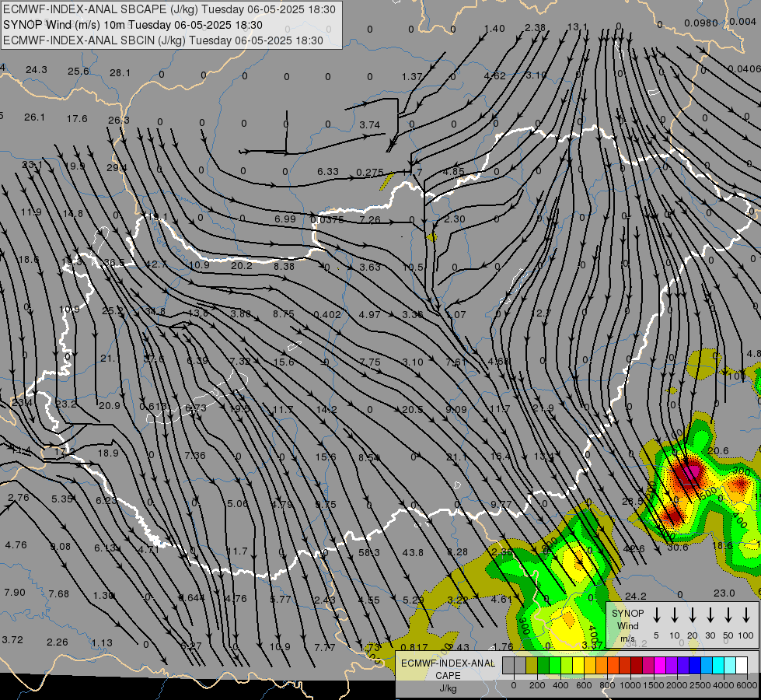Click the map value 58.3
This screenshot has width=761, height=700.
369,552
